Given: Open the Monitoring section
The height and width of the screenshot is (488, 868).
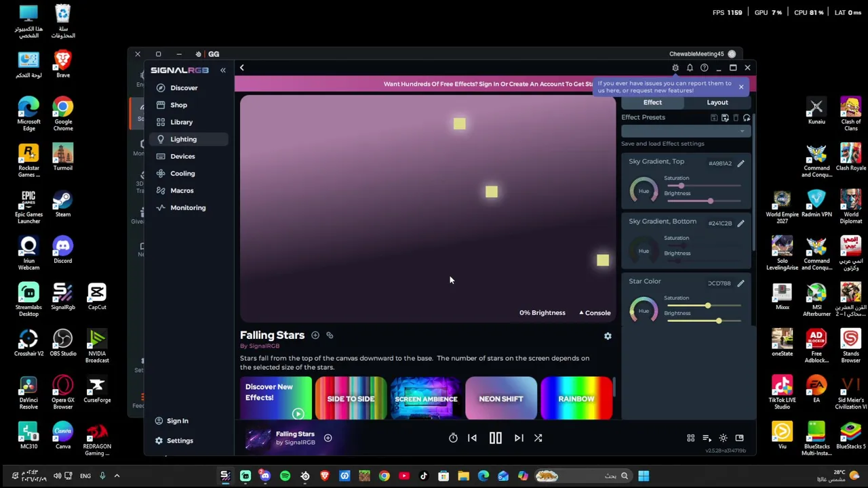Looking at the screenshot, I should coord(188,207).
